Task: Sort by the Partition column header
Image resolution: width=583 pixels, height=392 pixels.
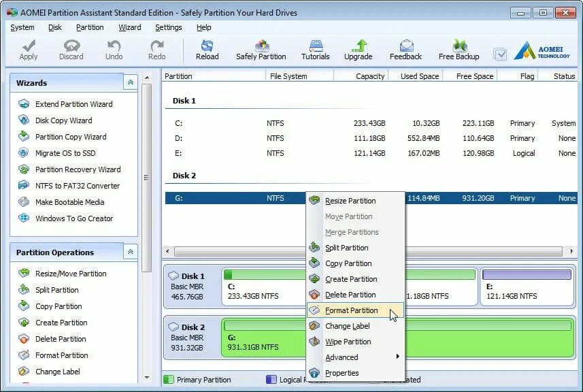Action: click(214, 76)
